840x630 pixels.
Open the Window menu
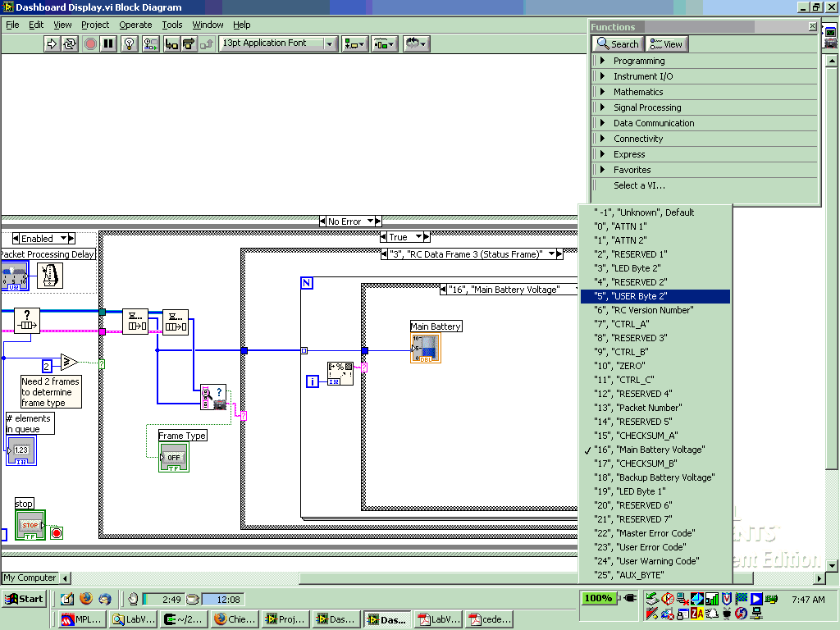click(x=208, y=25)
